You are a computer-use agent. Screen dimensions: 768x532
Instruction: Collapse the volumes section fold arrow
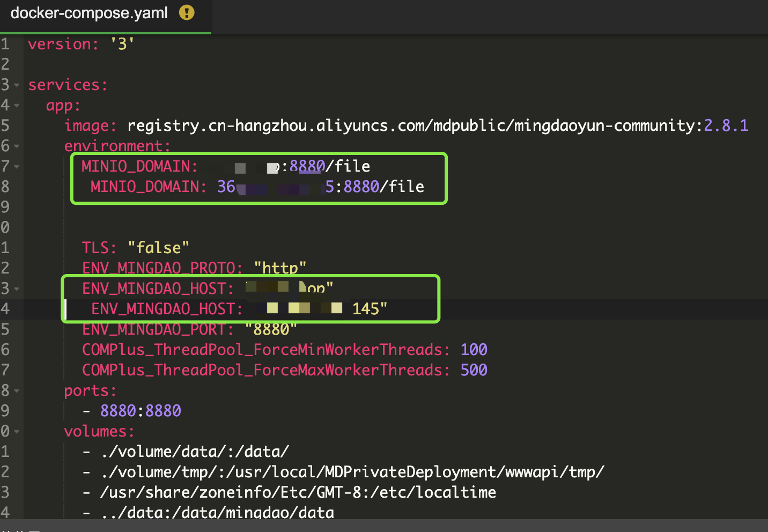17,432
